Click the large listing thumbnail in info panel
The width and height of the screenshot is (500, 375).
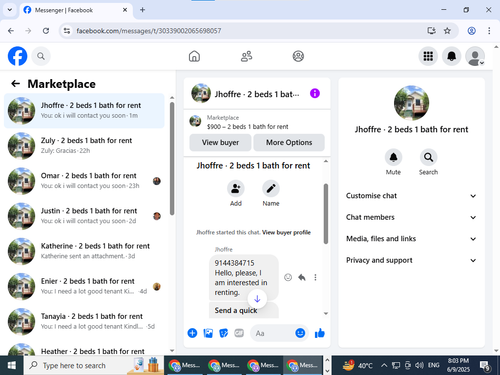click(x=411, y=103)
